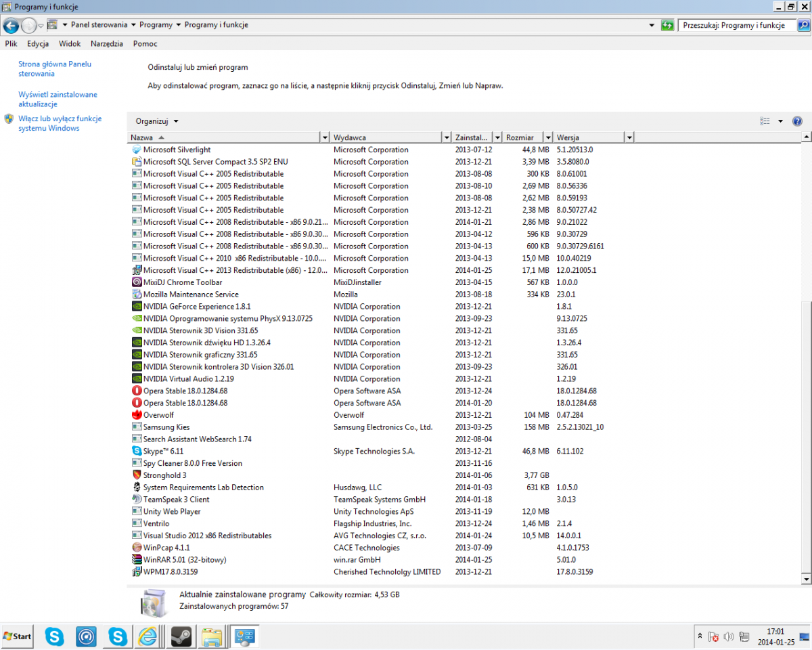Open the Wersja column filter dropdown arrow
This screenshot has width=812, height=650.
click(629, 137)
